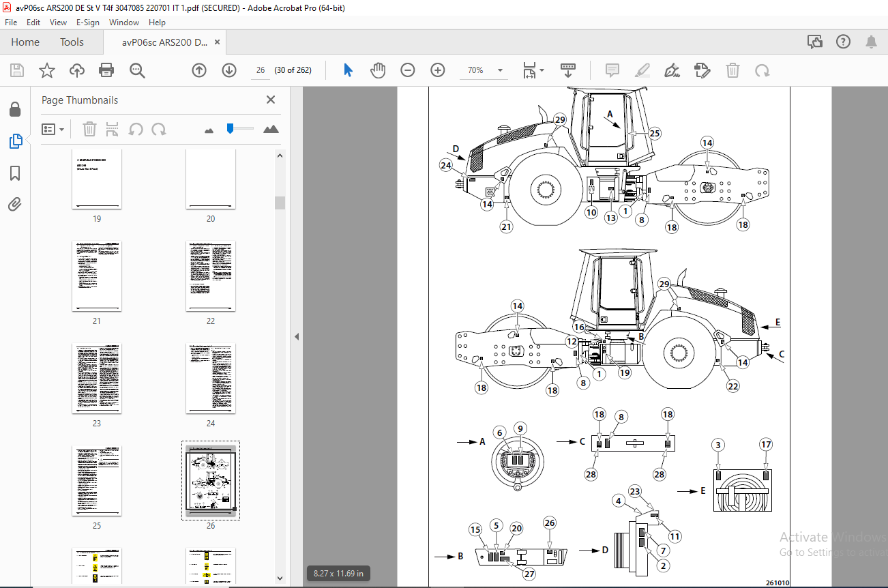The image size is (888, 588).
Task: Open the View menu
Action: (x=58, y=23)
